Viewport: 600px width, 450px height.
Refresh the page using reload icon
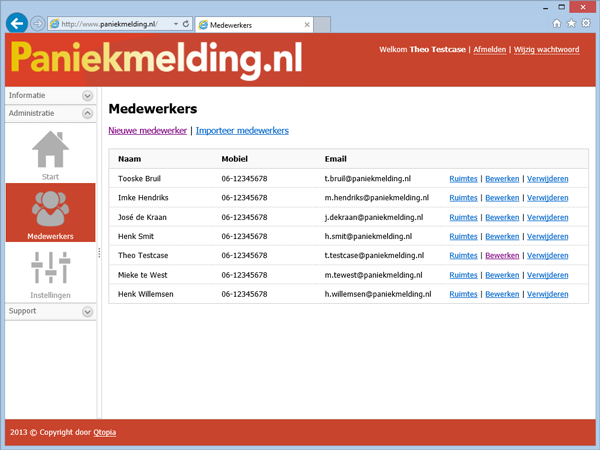click(x=186, y=23)
